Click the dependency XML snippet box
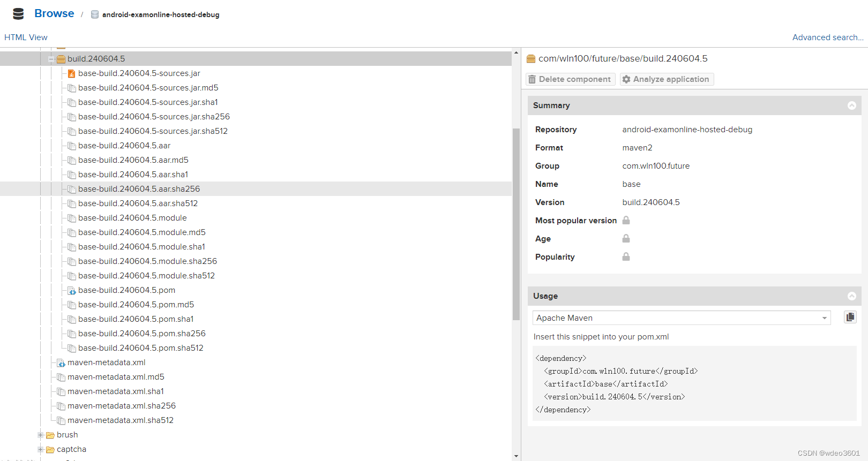868x461 pixels. (x=694, y=383)
